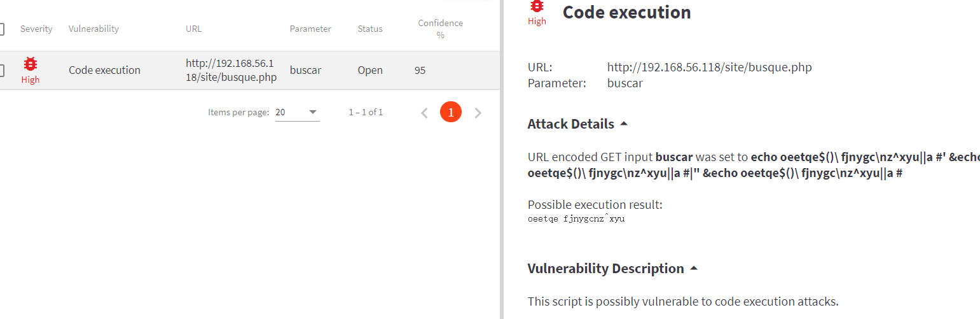
Task: Open the busque.php URL in the table row
Action: [x=231, y=70]
